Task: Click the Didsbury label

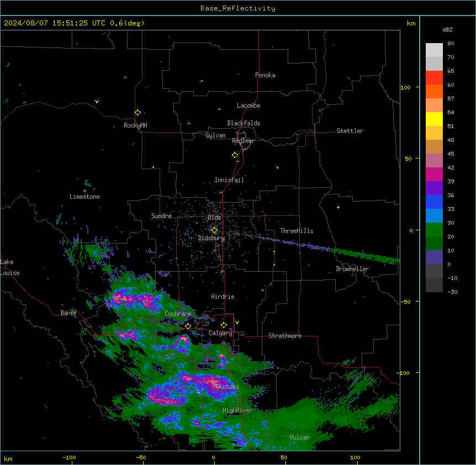Action: click(211, 238)
